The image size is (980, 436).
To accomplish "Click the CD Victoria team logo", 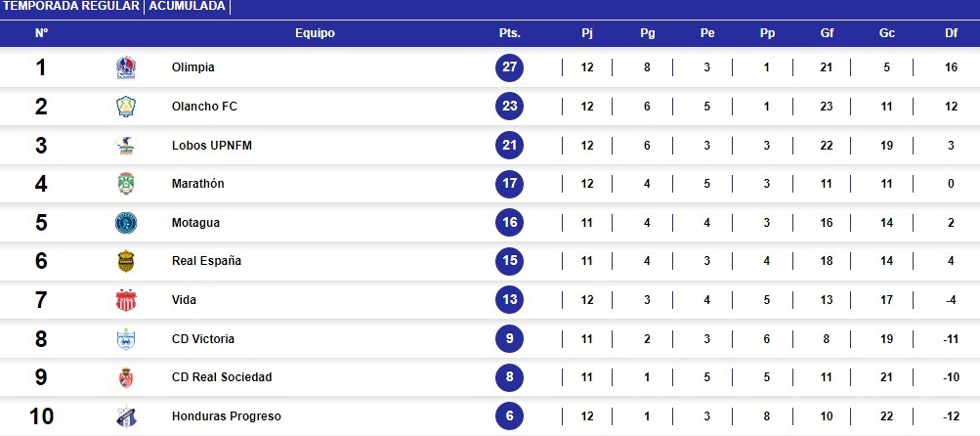I will click(125, 339).
